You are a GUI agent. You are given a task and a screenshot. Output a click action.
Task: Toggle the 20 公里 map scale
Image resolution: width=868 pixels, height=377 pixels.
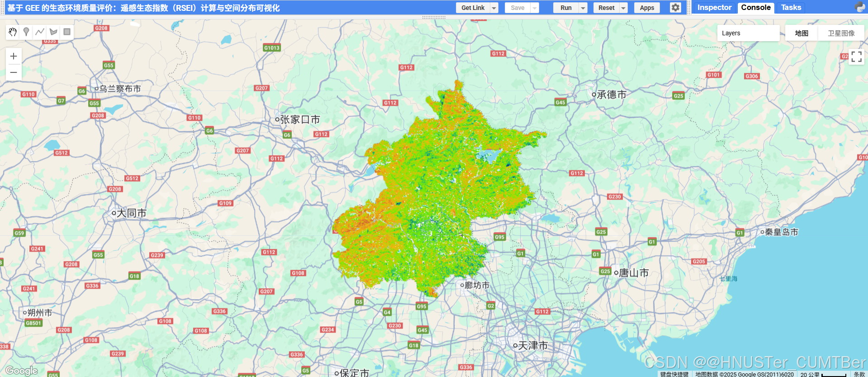click(823, 374)
